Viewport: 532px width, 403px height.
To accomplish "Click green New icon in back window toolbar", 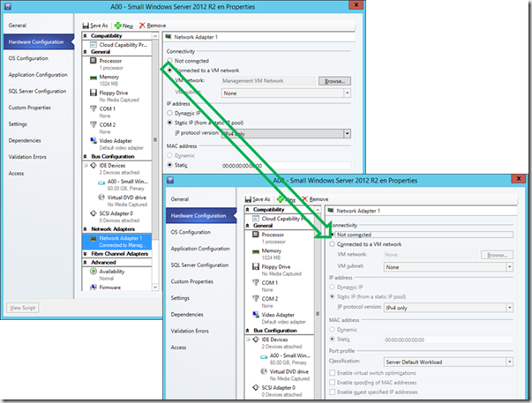I will 117,26.
